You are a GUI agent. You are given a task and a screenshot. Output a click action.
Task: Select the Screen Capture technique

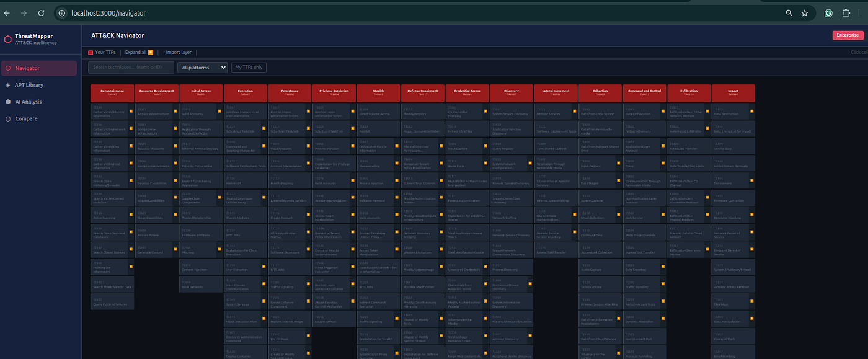coord(600,198)
